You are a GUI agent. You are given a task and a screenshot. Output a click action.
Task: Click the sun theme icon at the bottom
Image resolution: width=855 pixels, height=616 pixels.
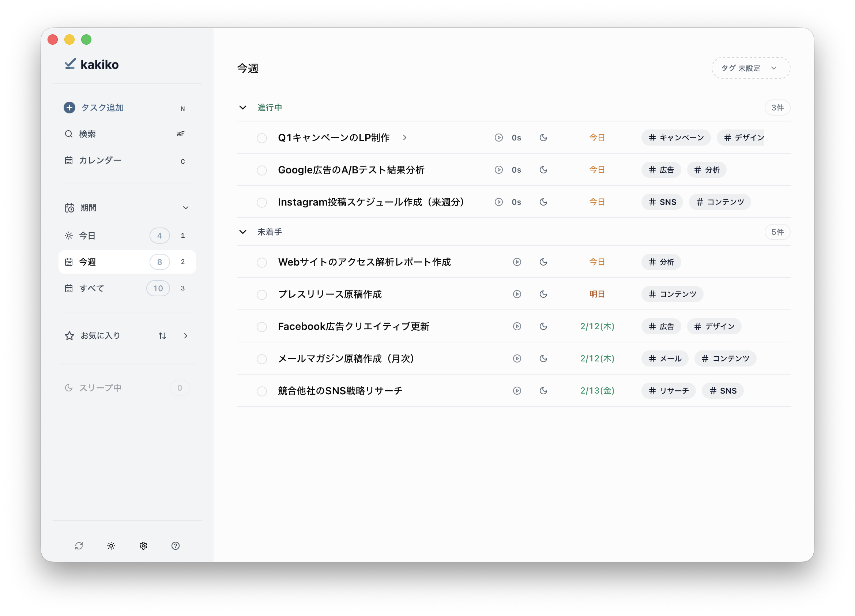point(111,545)
